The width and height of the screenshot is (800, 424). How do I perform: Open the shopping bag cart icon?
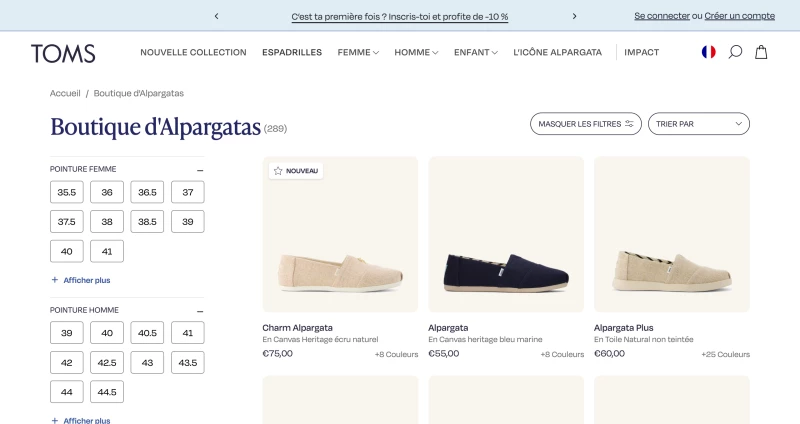pyautogui.click(x=761, y=52)
